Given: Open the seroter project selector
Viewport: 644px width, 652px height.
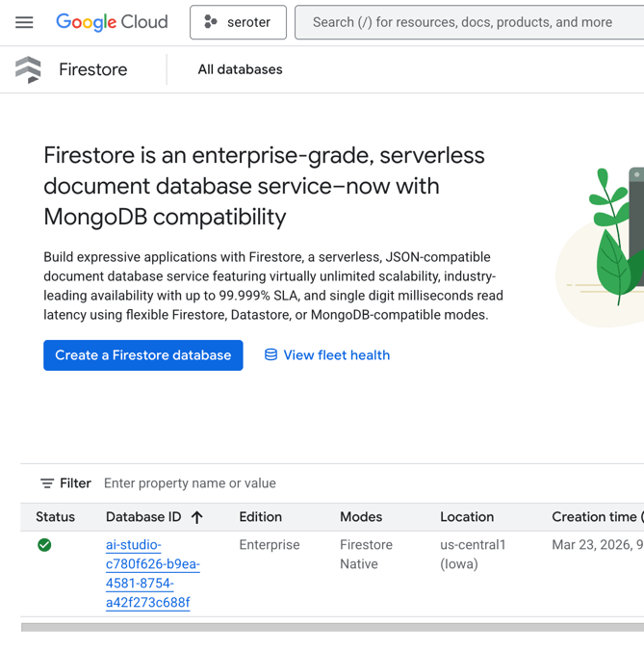Looking at the screenshot, I should (238, 22).
